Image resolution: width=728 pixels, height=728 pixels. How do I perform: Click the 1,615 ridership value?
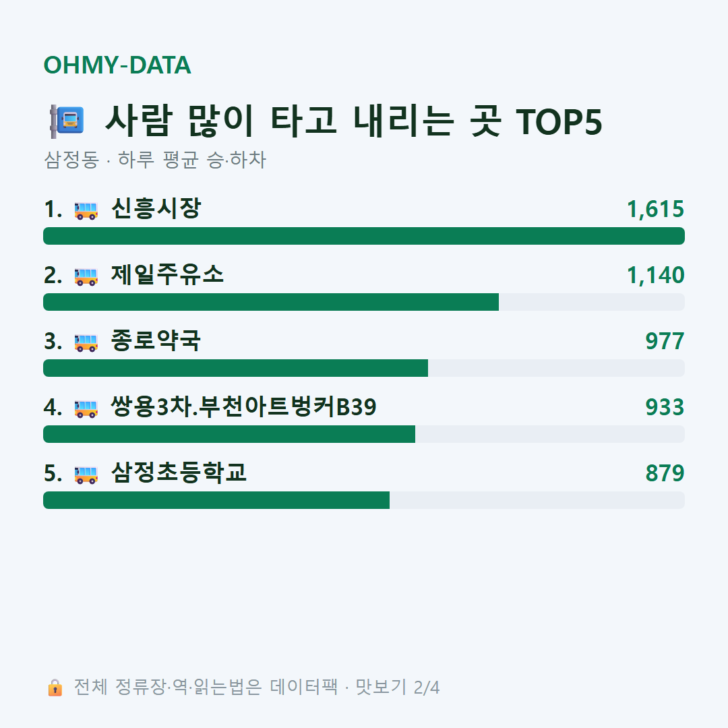pyautogui.click(x=656, y=209)
